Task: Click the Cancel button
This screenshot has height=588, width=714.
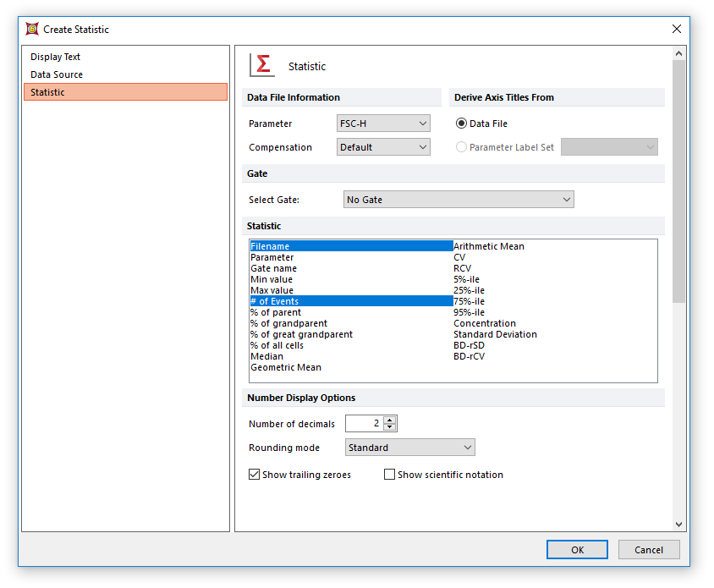Action: (648, 550)
